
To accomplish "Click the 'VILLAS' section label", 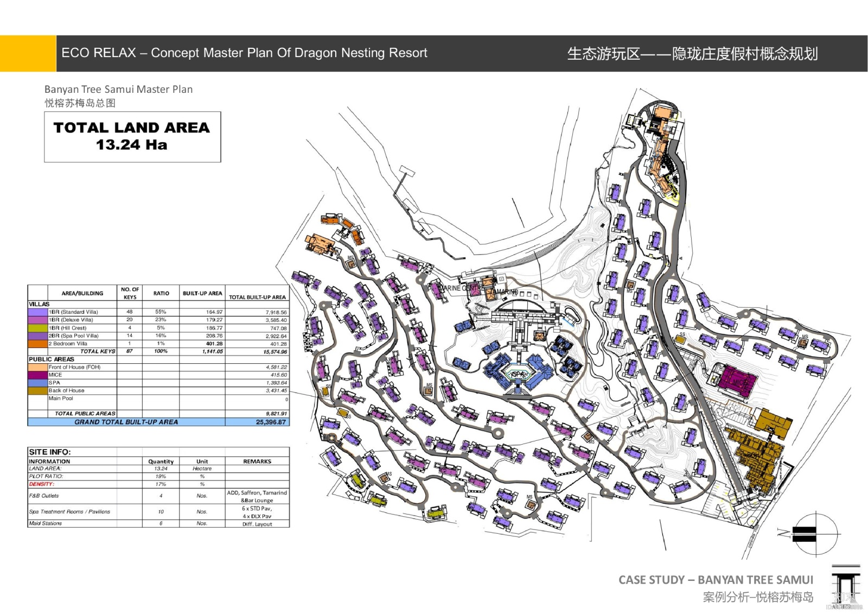I will pos(39,304).
